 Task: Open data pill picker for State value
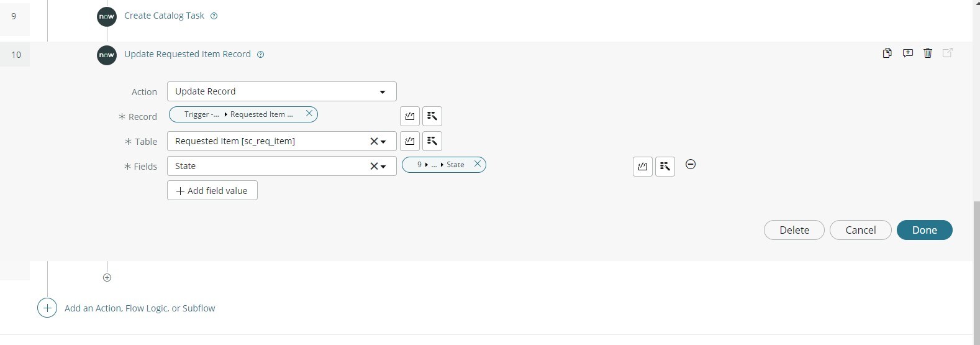(665, 166)
